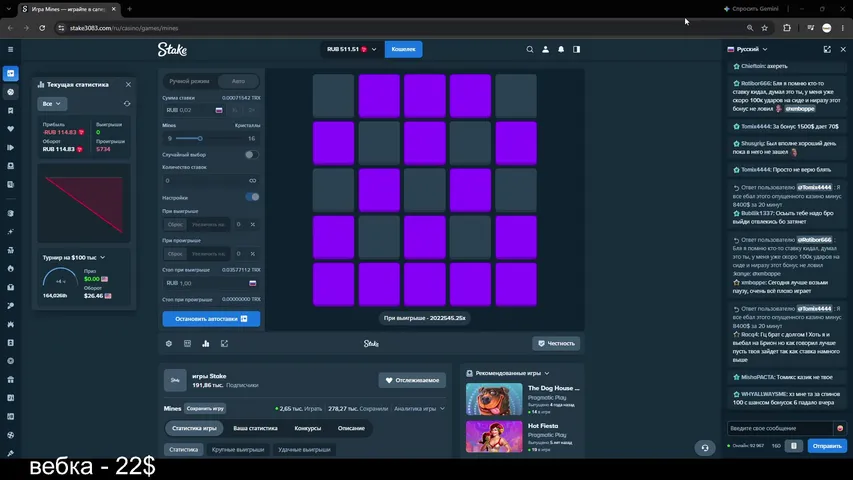853x480 pixels.
Task: Select Увеличить на under При проигрыше
Action: click(x=208, y=254)
